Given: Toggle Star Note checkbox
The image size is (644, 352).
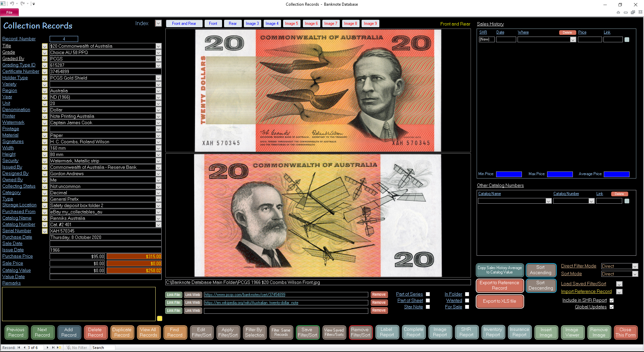Looking at the screenshot, I should [428, 307].
